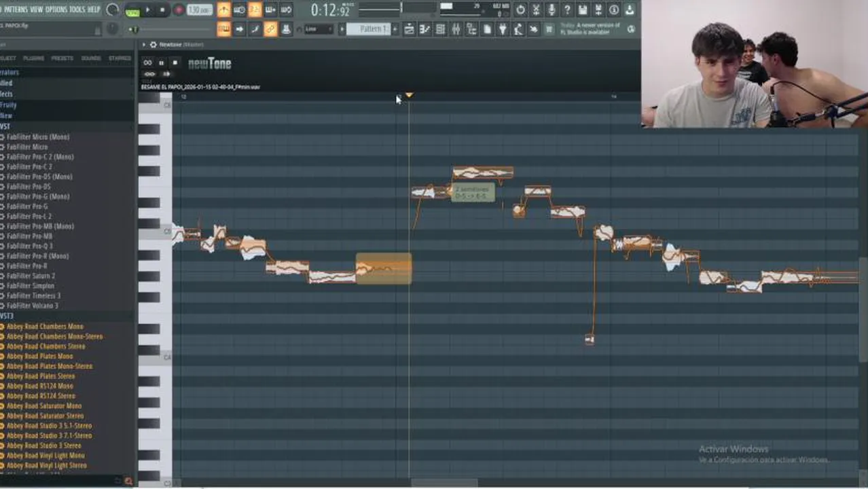
Task: Select Abbey Road Plates Stereo plugin
Action: [x=50, y=376]
